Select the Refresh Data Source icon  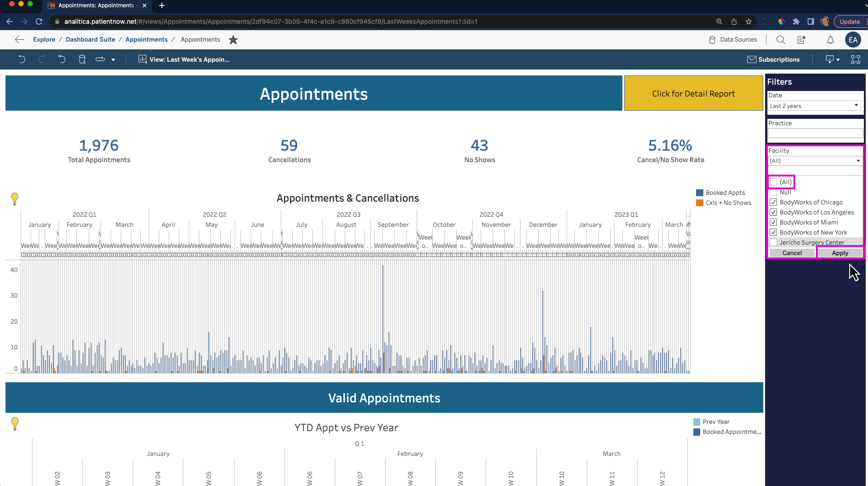click(x=82, y=59)
